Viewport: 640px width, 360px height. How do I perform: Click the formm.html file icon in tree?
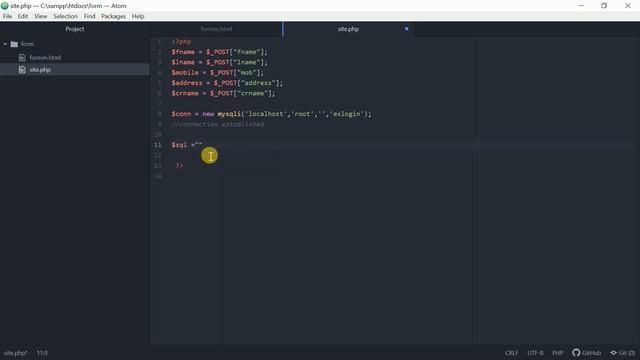(x=22, y=58)
